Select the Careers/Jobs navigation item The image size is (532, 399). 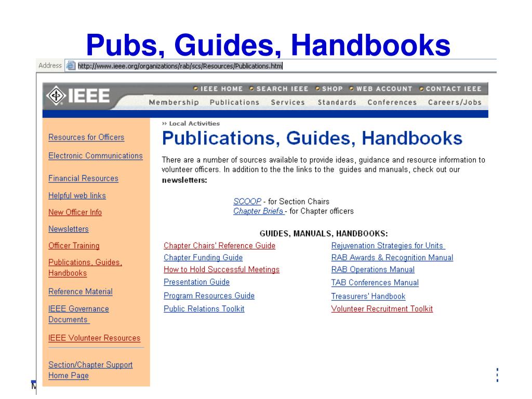[x=455, y=102]
